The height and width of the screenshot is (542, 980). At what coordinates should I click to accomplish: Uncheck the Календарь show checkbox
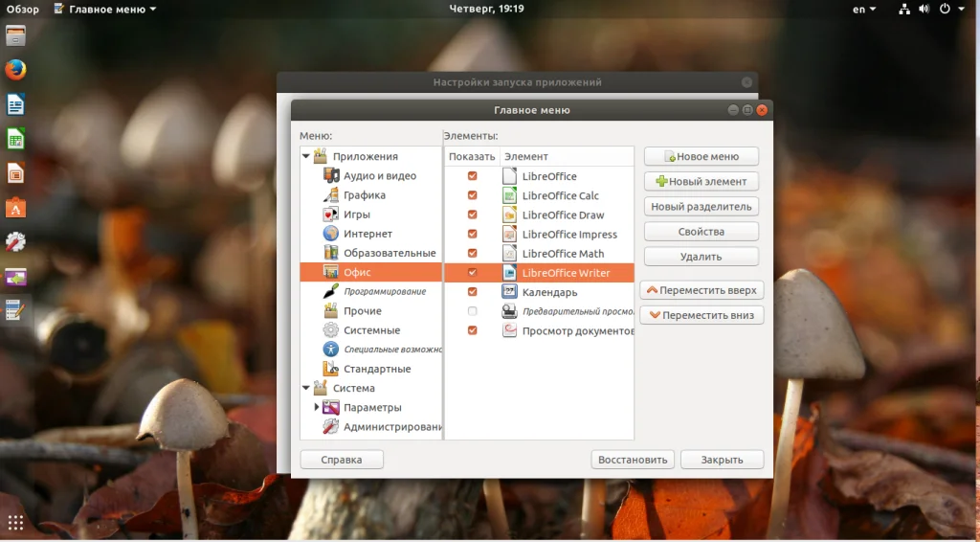pyautogui.click(x=473, y=292)
